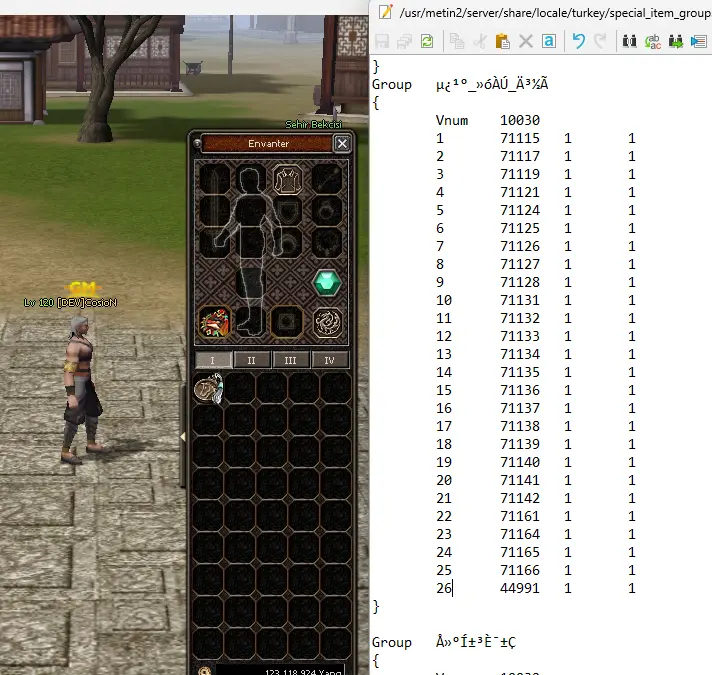Click item code 71128 on row 9
712x675 pixels.
pos(520,282)
